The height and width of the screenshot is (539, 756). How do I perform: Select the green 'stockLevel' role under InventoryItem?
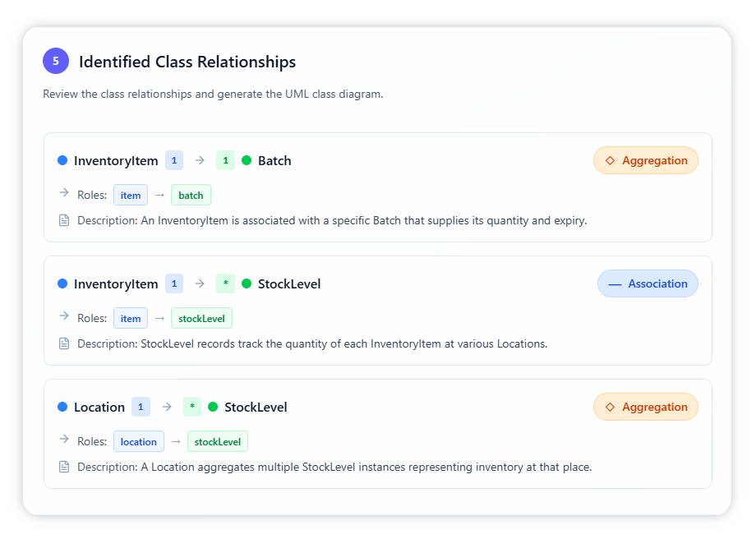tap(202, 318)
